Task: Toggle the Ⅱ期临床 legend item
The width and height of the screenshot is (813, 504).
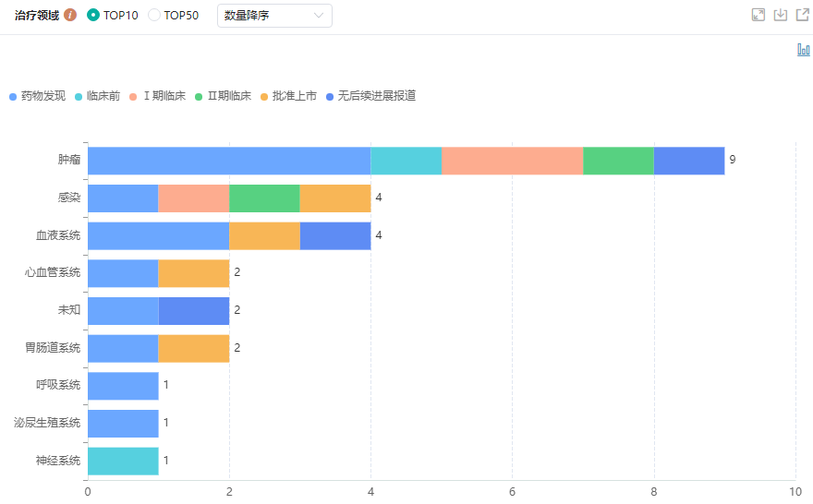Action: coord(223,96)
